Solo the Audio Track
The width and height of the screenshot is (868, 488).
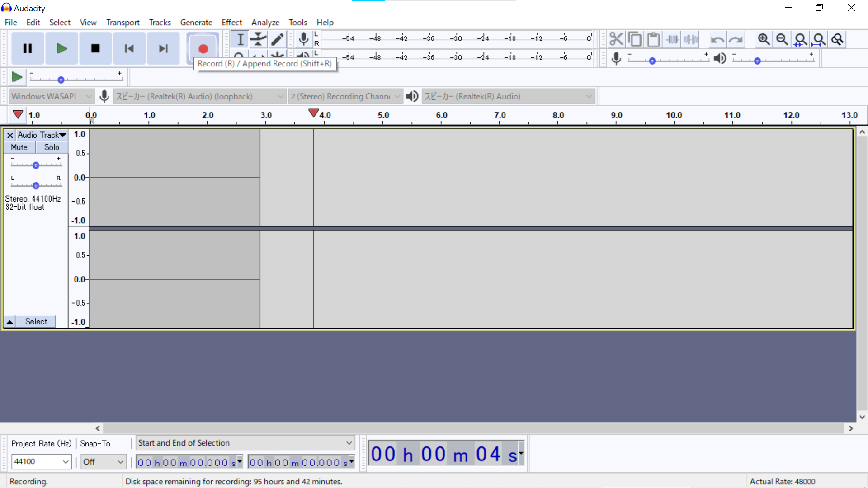[x=52, y=147]
